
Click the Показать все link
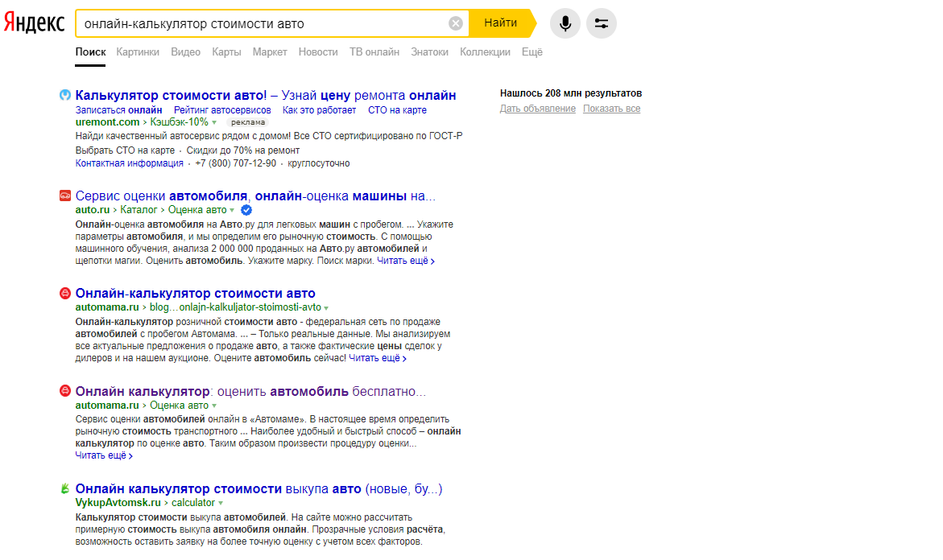612,109
